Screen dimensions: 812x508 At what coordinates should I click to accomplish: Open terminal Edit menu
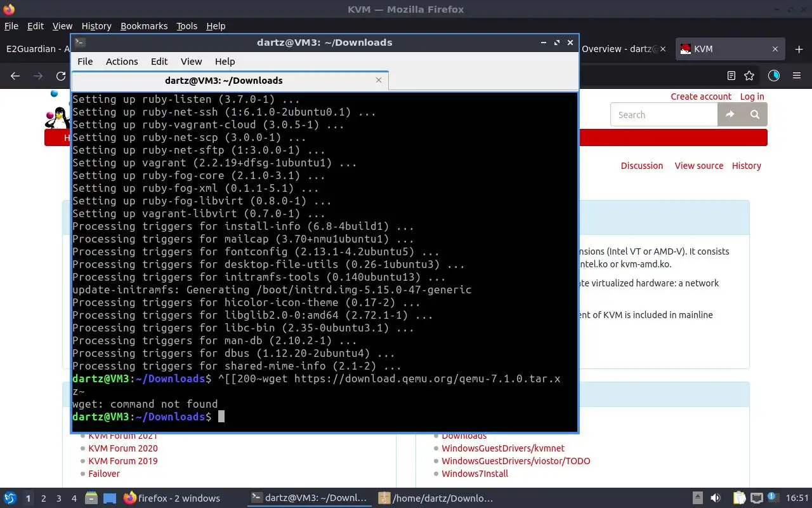pos(159,62)
